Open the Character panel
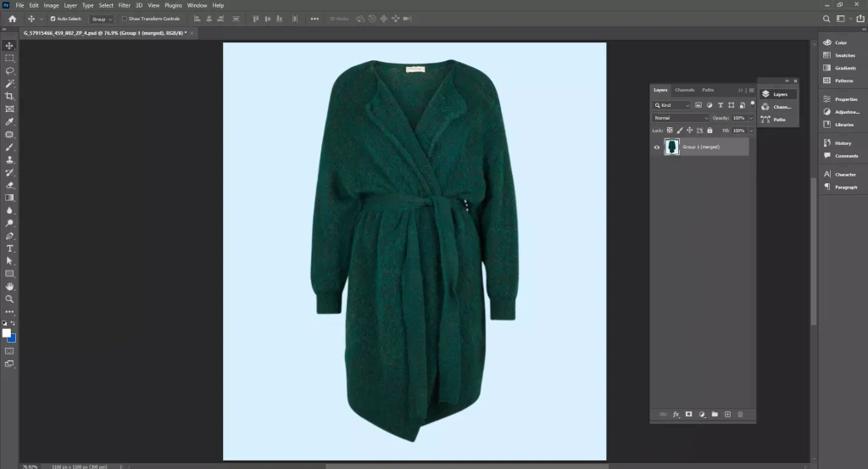This screenshot has height=469, width=868. 840,175
